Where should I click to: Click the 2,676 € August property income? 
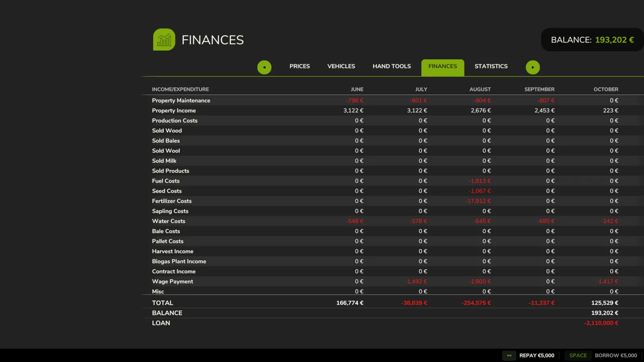481,111
